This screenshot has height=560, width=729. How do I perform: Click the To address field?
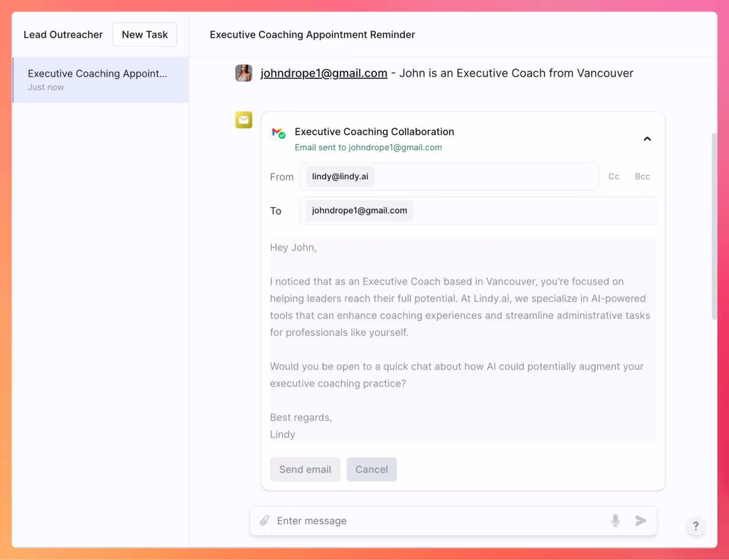click(478, 211)
